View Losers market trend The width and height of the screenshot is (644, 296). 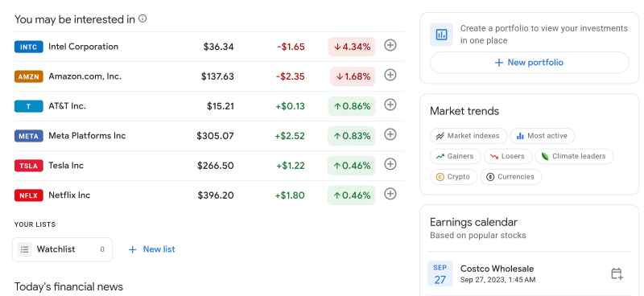pos(508,156)
